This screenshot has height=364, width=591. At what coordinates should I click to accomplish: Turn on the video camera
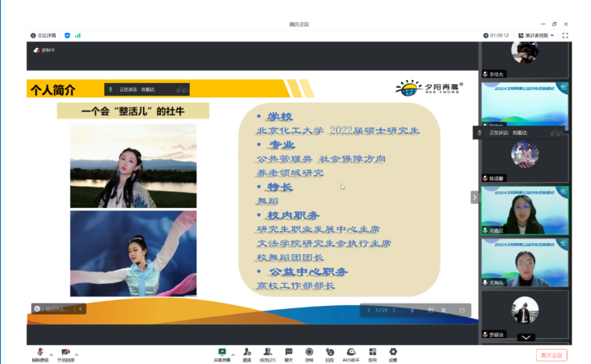pyautogui.click(x=66, y=353)
